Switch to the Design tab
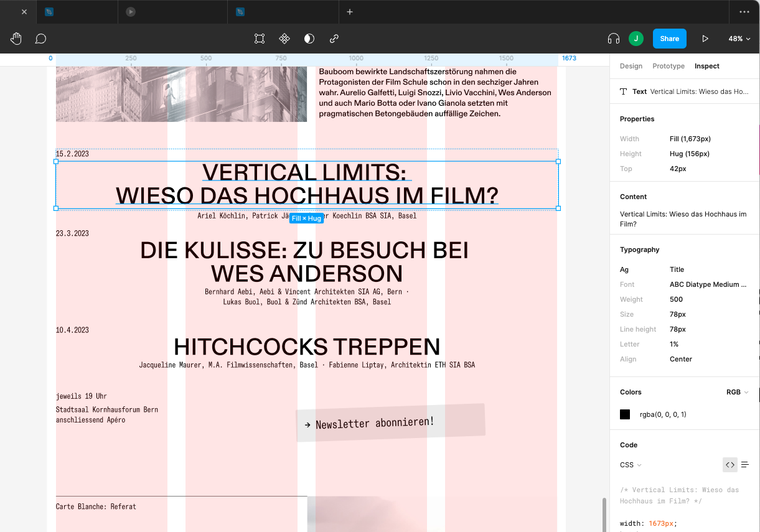The height and width of the screenshot is (532, 760). click(631, 66)
